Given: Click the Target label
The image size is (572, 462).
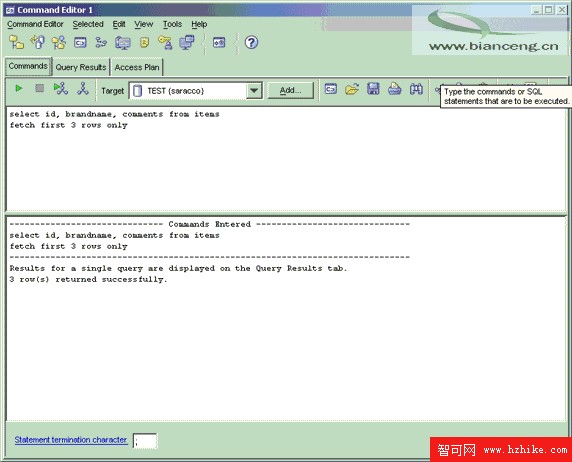Looking at the screenshot, I should point(112,91).
